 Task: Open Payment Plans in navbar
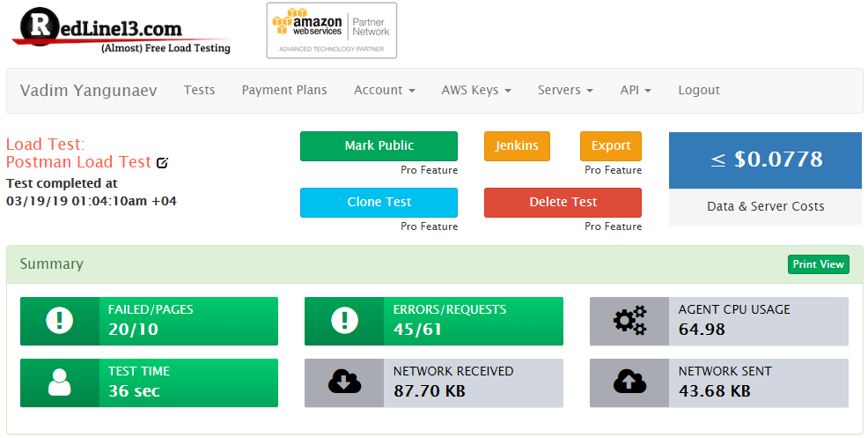[284, 91]
